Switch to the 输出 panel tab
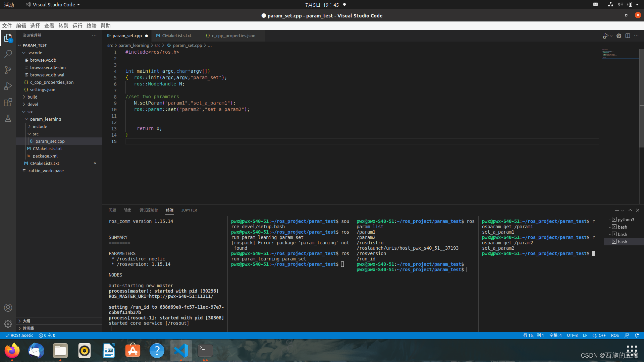This screenshot has height=362, width=644. click(128, 210)
